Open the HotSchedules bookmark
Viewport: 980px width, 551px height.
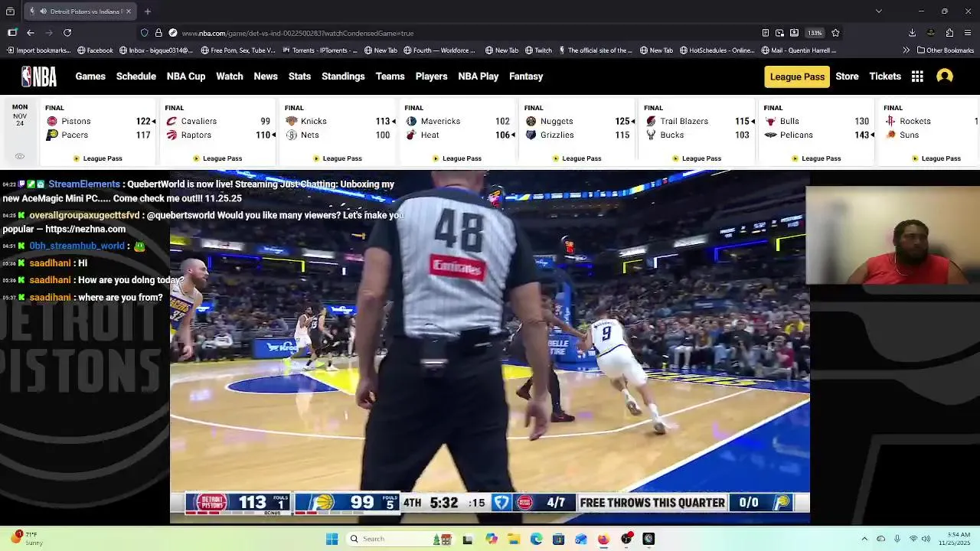(x=717, y=51)
